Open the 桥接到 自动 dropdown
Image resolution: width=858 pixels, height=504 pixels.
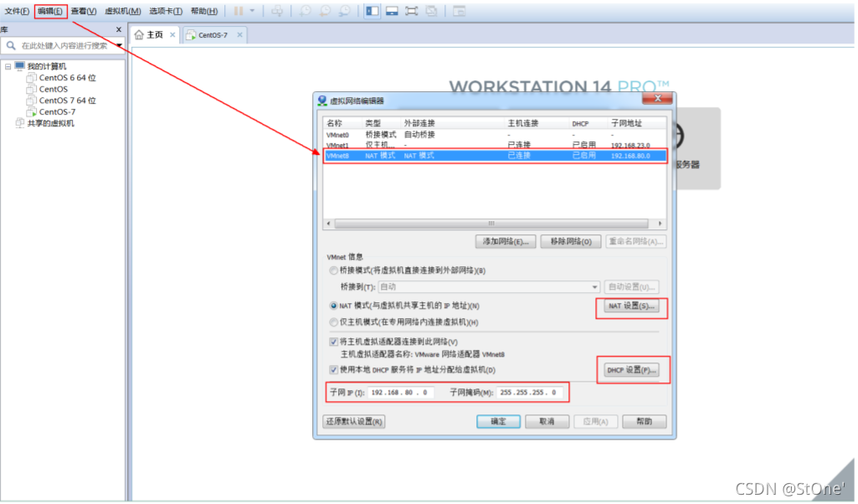click(x=489, y=287)
